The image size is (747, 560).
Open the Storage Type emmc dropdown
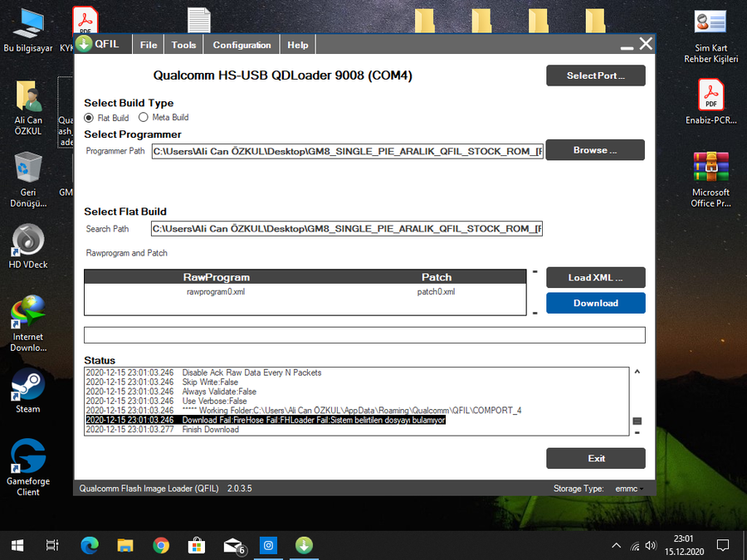click(x=629, y=489)
